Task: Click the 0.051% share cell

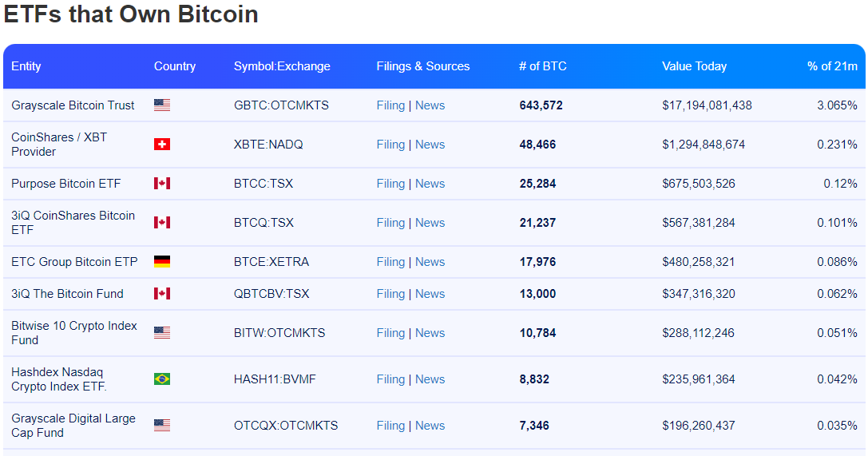Action: click(x=837, y=332)
